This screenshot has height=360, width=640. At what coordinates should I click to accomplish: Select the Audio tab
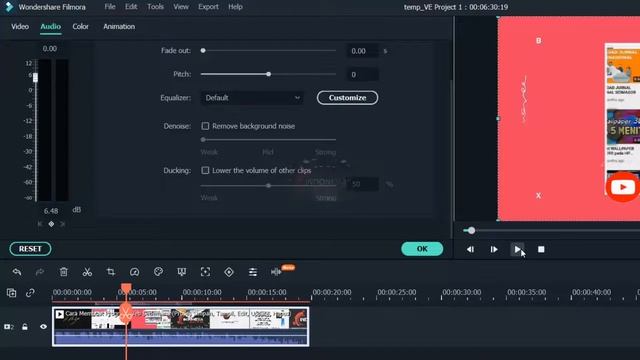[x=51, y=27]
